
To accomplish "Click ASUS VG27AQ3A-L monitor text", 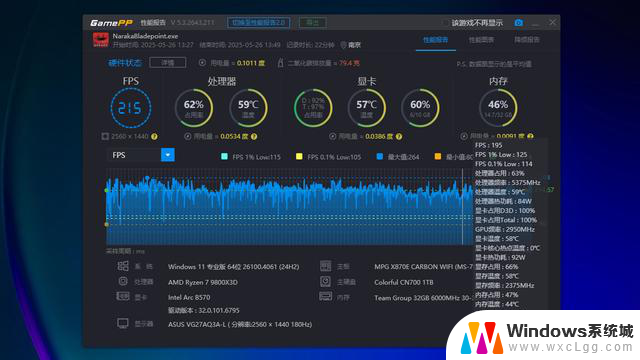I will 240,324.
